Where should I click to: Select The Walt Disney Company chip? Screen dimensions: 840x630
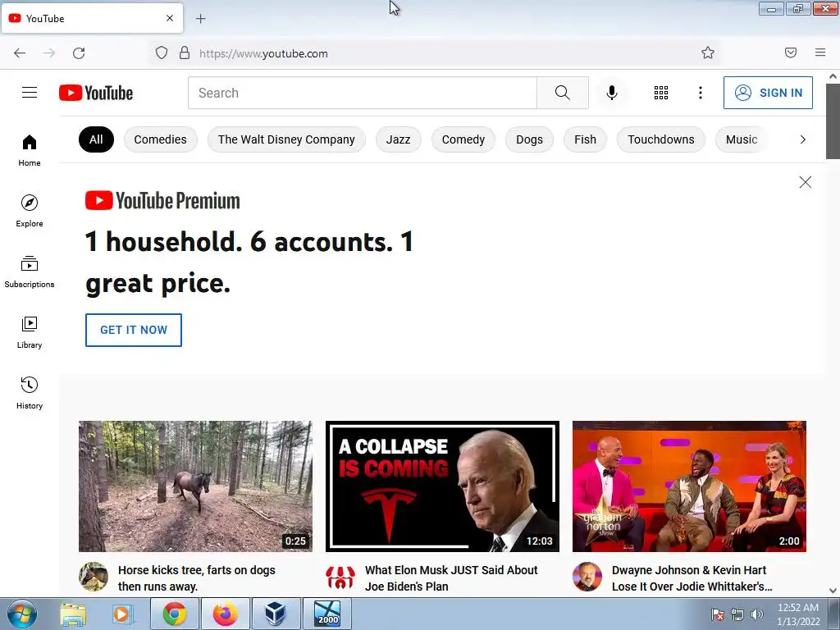click(286, 139)
